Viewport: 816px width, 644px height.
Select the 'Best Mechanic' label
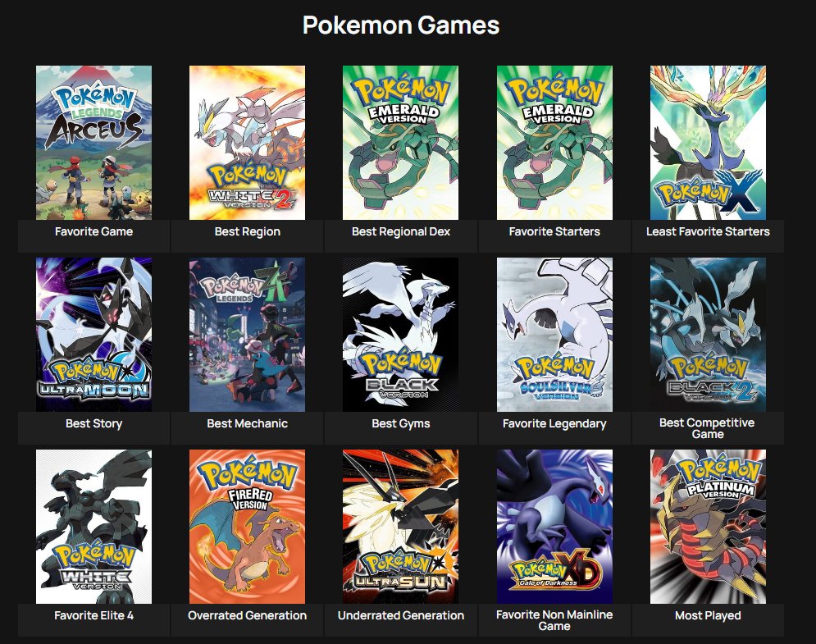point(247,424)
